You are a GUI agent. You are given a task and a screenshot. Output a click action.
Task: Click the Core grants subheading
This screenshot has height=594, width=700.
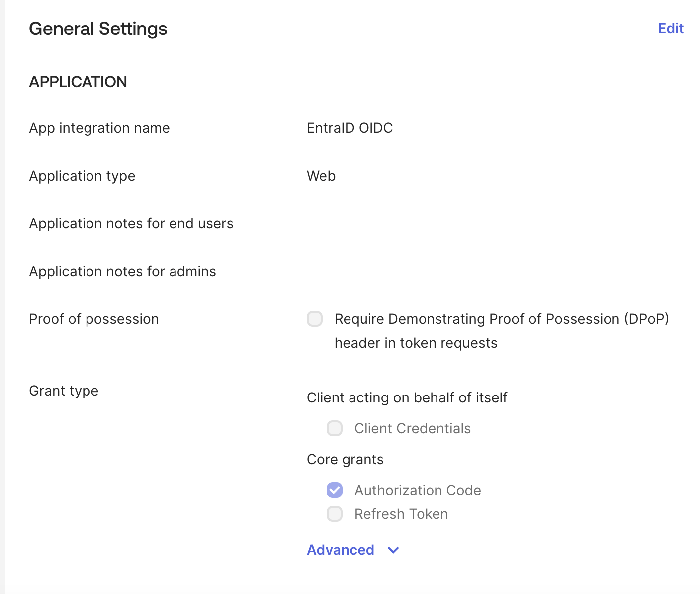(x=345, y=459)
